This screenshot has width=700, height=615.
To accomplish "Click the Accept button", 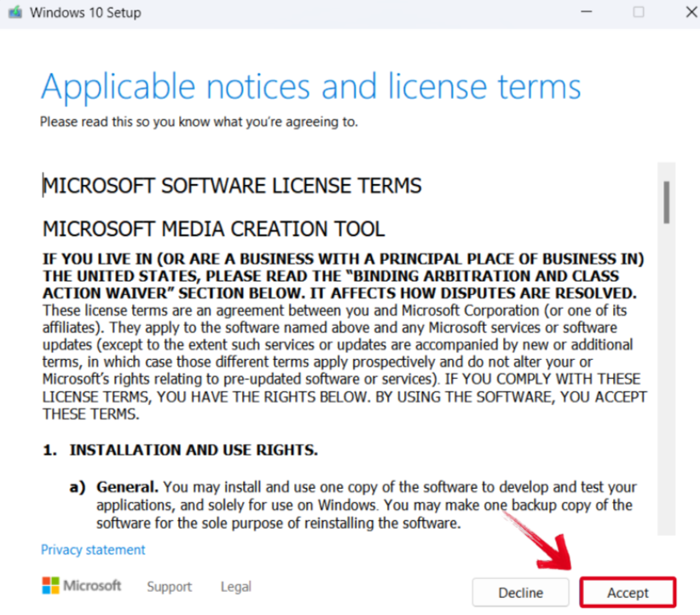I will 628,593.
